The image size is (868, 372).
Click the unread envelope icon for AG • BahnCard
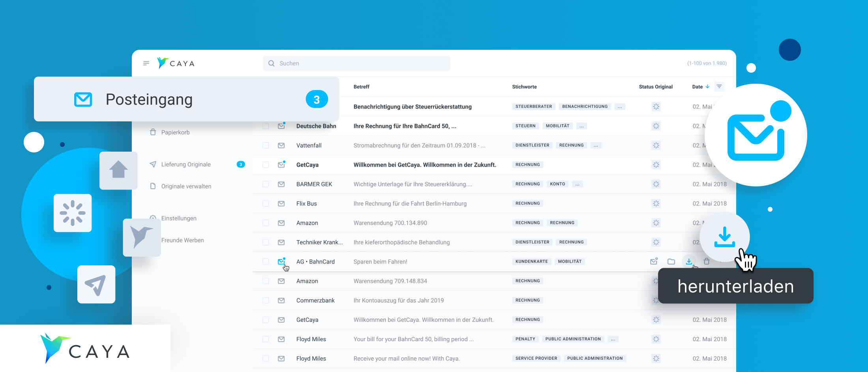[281, 261]
